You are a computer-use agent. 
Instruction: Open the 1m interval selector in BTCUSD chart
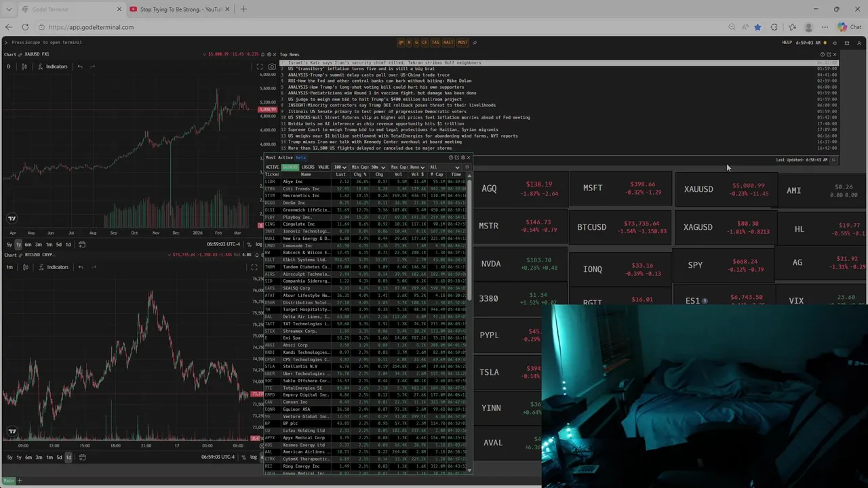9,267
